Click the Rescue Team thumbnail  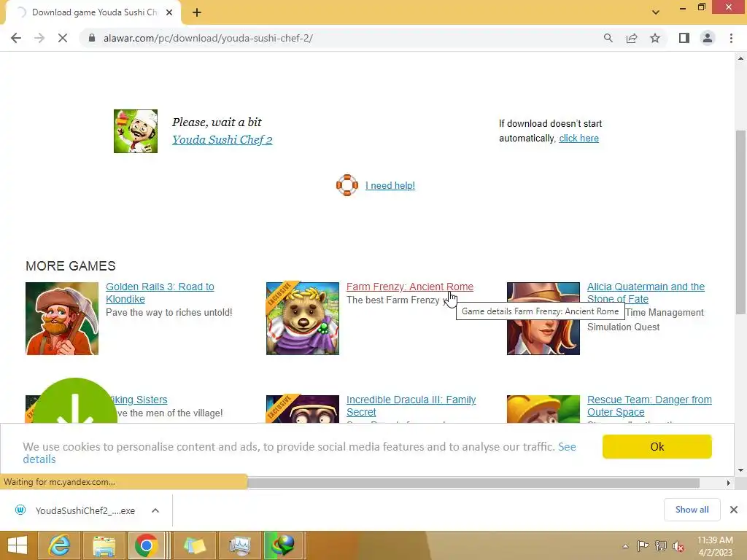(x=543, y=409)
